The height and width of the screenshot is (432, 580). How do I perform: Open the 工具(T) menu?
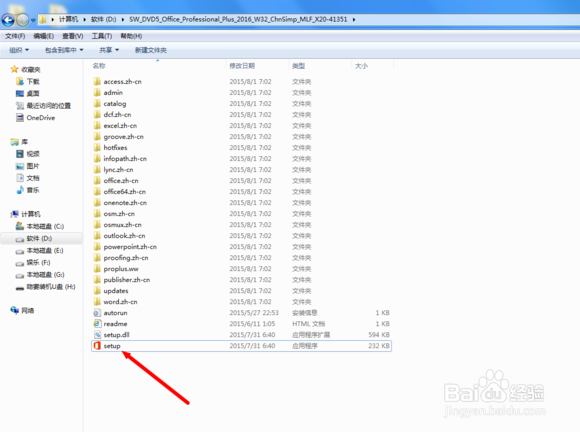click(102, 36)
